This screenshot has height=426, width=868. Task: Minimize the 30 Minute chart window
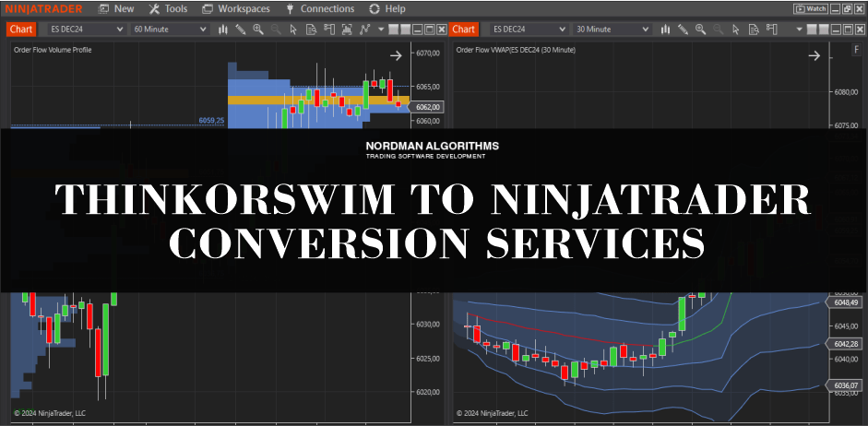click(837, 30)
